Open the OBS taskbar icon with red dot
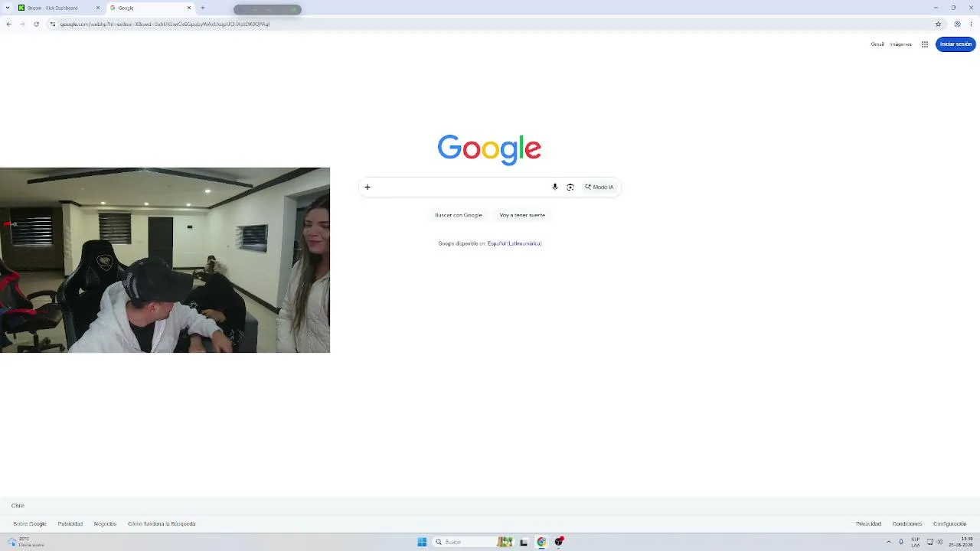 [559, 542]
